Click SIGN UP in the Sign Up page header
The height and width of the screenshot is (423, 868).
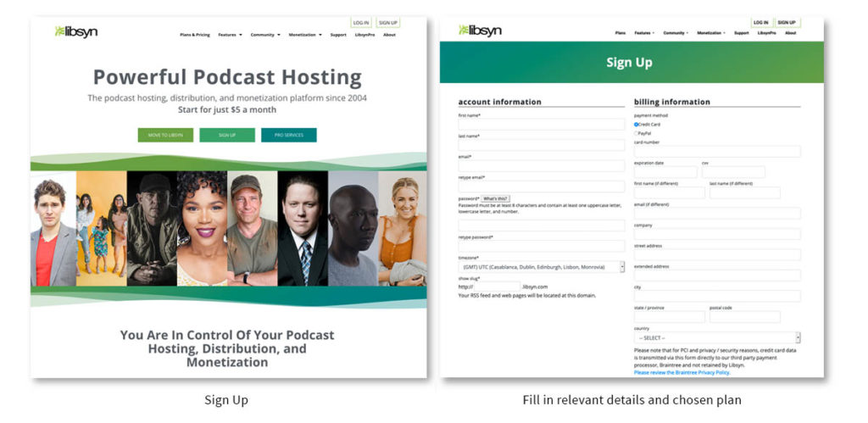click(x=787, y=23)
